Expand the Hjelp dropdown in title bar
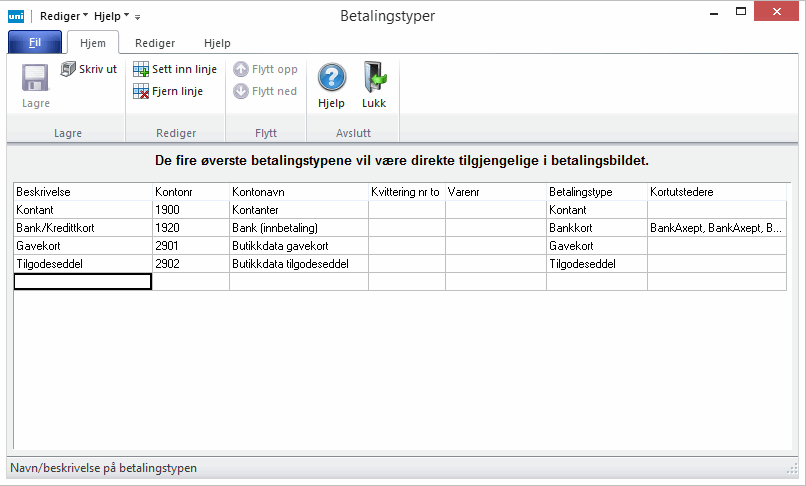The width and height of the screenshot is (806, 486). (111, 16)
